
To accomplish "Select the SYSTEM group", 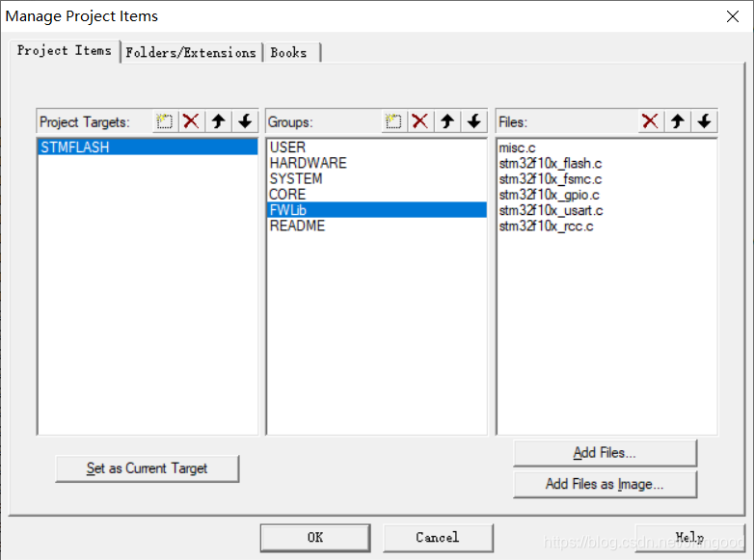I will click(x=377, y=179).
